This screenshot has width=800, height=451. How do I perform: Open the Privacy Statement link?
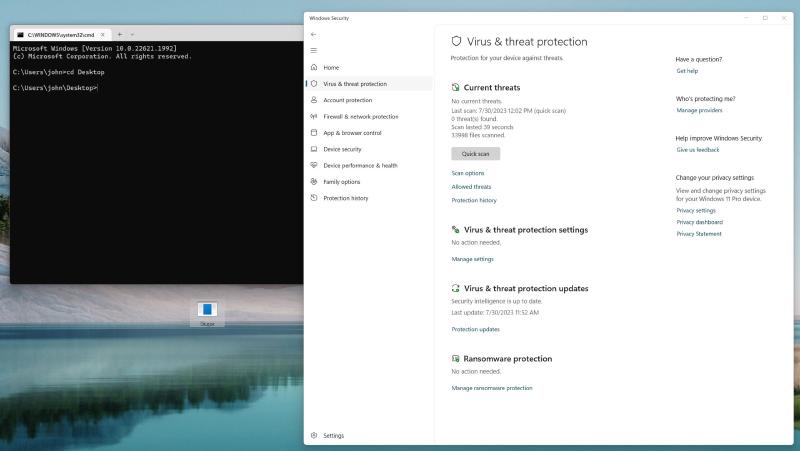pyautogui.click(x=699, y=234)
